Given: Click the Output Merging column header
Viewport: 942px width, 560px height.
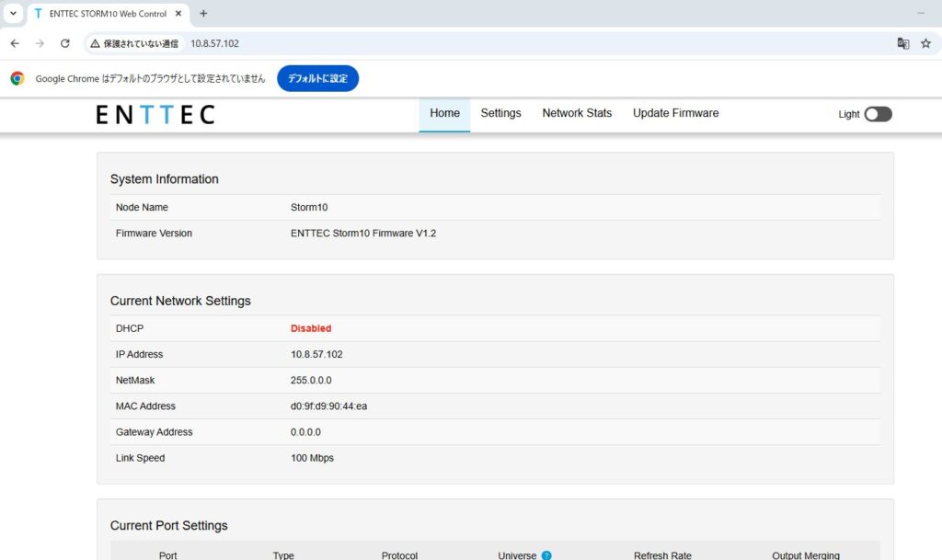Looking at the screenshot, I should 806,555.
